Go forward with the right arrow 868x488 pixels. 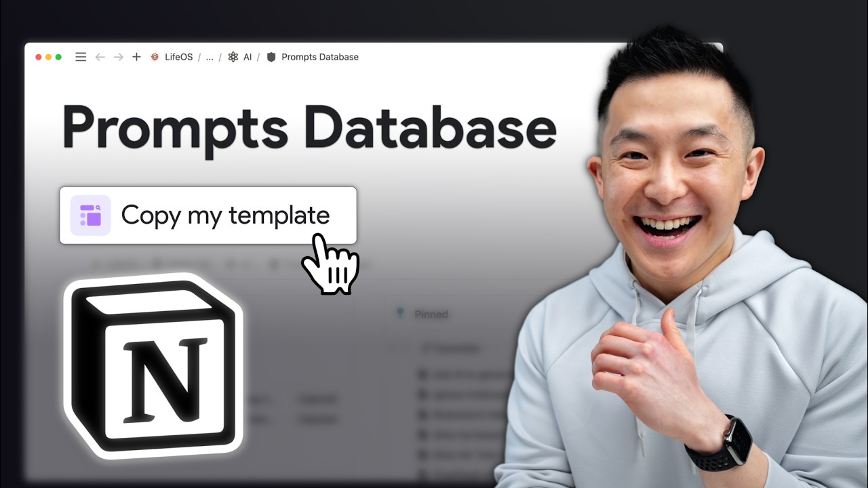[x=119, y=57]
